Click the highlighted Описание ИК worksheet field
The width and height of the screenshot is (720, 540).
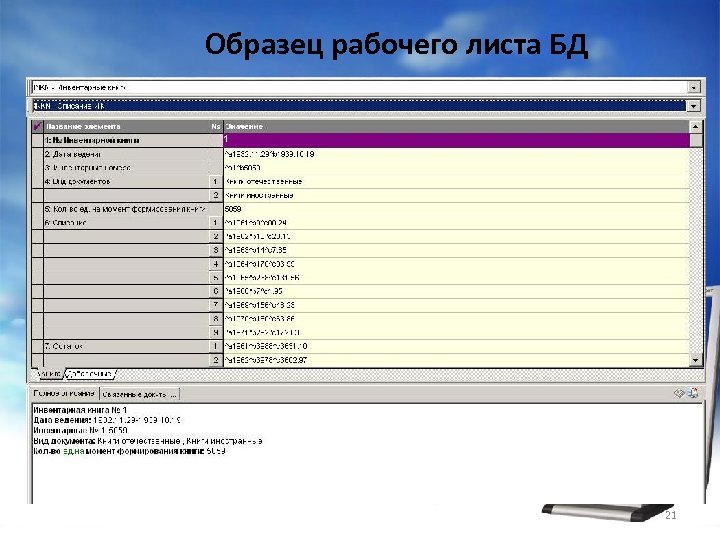coord(360,106)
